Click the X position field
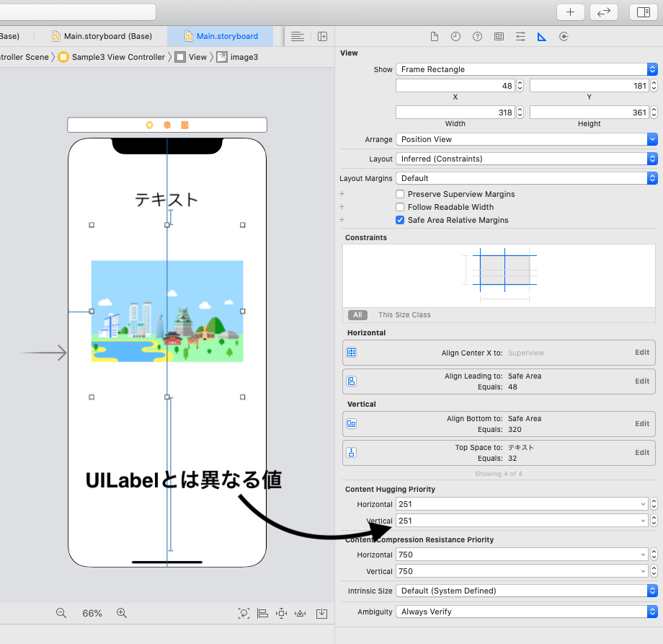 point(455,86)
